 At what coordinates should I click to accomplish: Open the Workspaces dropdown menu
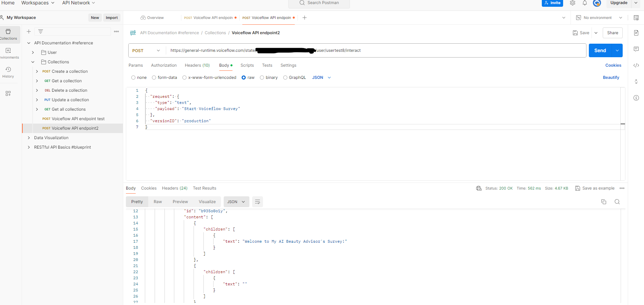click(38, 3)
